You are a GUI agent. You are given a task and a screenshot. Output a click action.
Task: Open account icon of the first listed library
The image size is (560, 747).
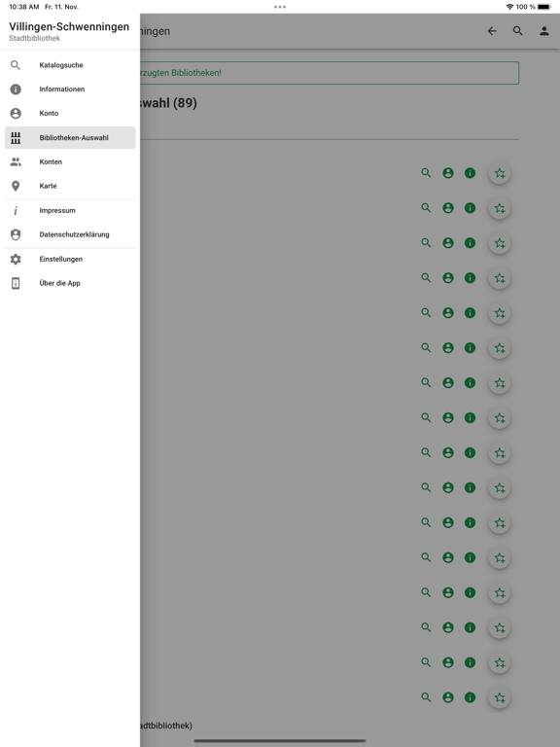pyautogui.click(x=448, y=173)
